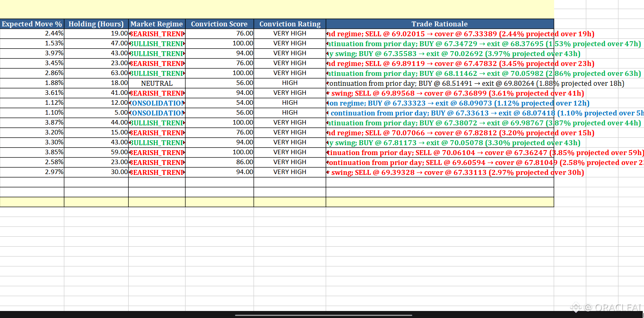Select the 18.00 holding hours cell

pos(96,83)
